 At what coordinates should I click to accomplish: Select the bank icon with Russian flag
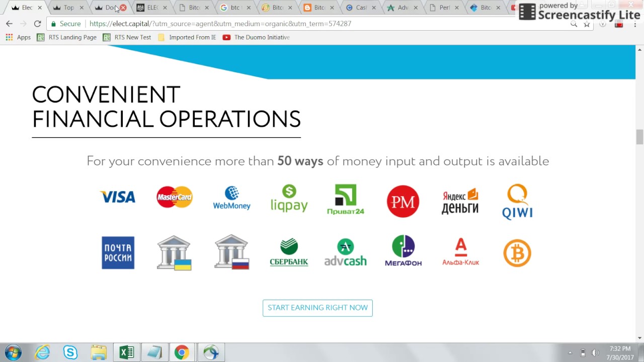pos(231,252)
